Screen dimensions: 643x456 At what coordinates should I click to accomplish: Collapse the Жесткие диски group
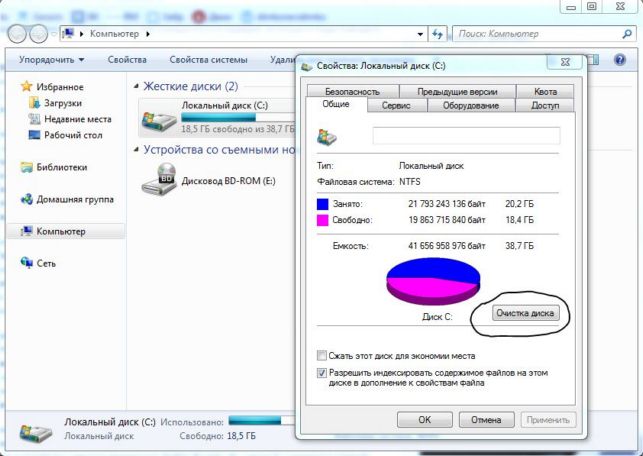[x=136, y=87]
